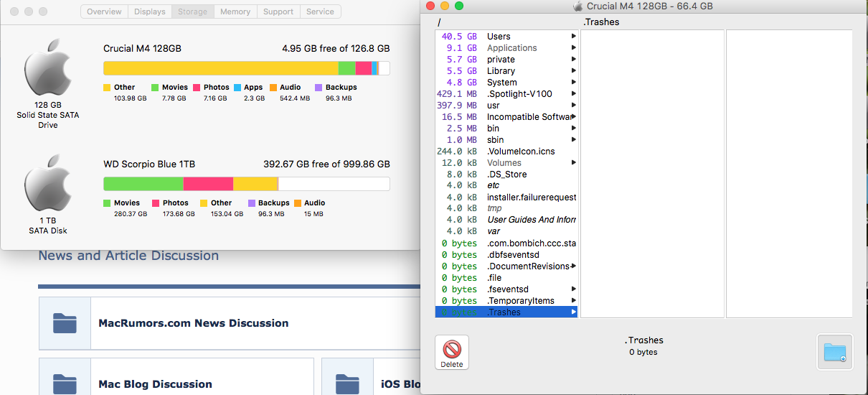
Task: Click yellow Other segment of WD Scorpio bar
Action: [x=255, y=184]
